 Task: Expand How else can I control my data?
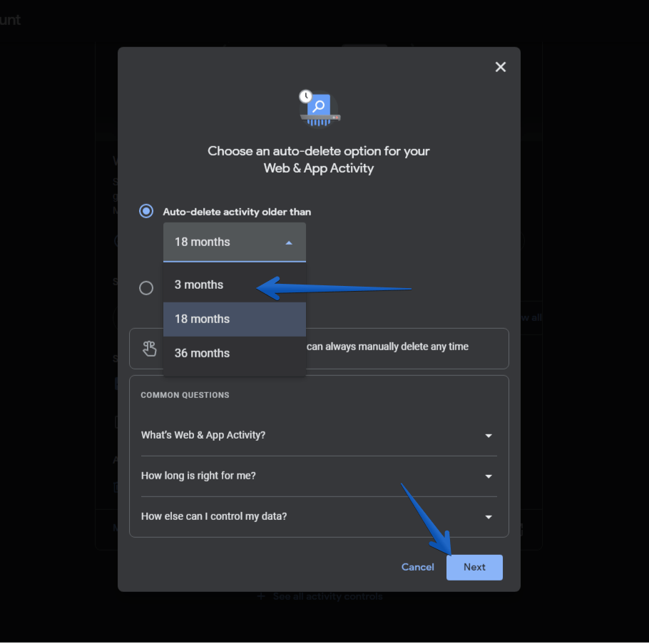click(214, 516)
